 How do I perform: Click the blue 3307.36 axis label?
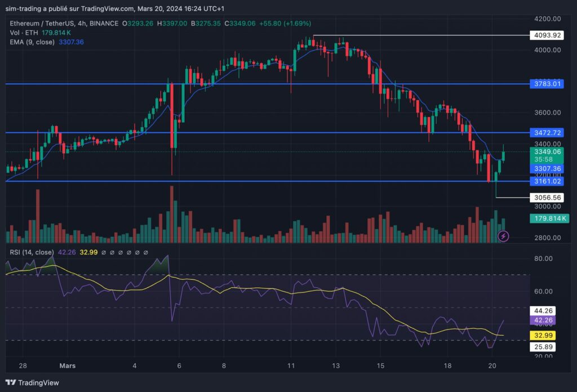point(547,168)
